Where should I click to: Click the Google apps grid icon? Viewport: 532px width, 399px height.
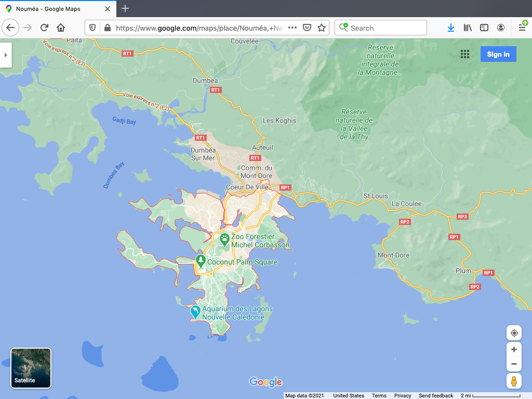(x=465, y=55)
